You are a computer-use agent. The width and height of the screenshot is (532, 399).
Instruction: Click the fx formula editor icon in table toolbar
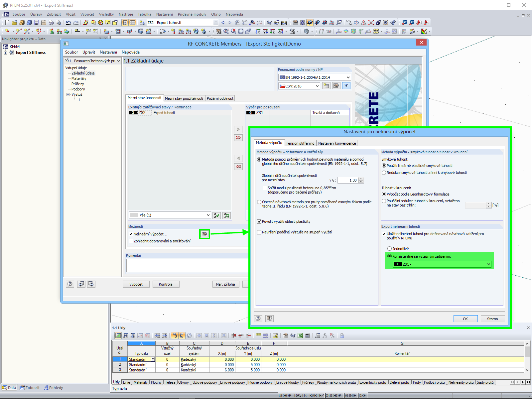pyautogui.click(x=325, y=335)
